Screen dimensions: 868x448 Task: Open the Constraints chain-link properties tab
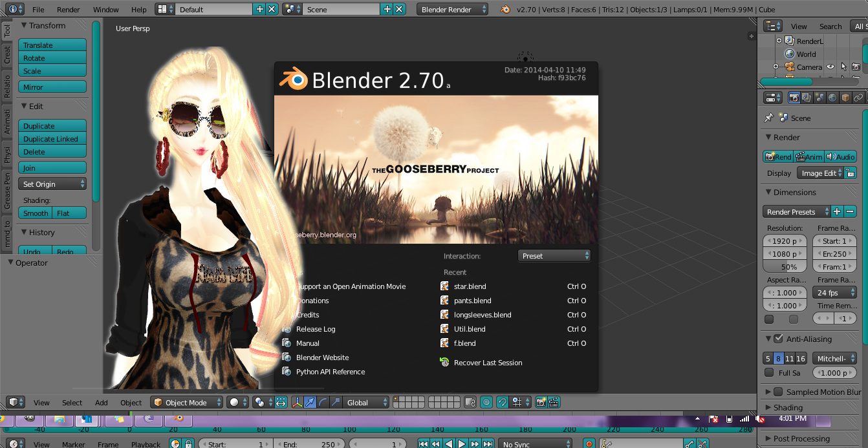click(858, 98)
